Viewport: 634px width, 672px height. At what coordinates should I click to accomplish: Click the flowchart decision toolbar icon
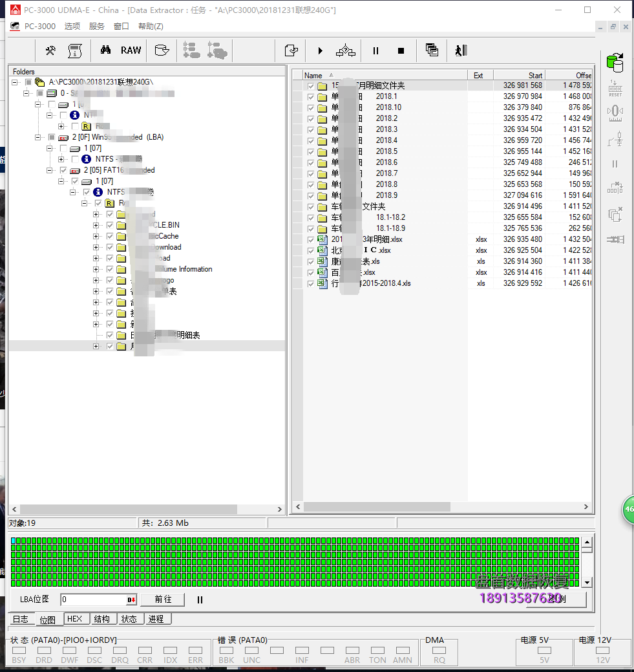(346, 50)
